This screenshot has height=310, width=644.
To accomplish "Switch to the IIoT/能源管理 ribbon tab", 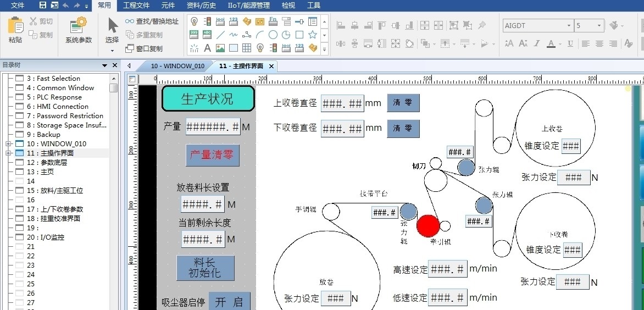I will point(249,5).
